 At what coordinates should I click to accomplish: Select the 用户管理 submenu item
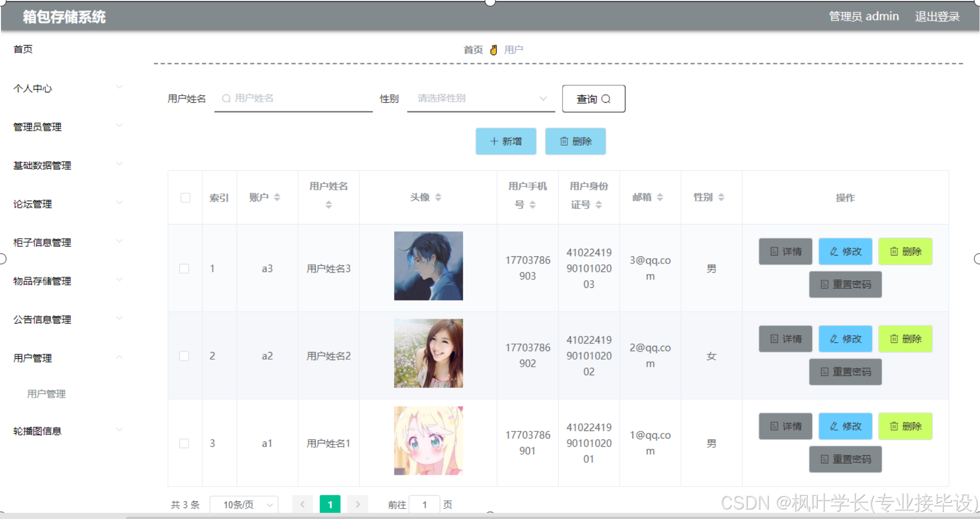click(46, 394)
